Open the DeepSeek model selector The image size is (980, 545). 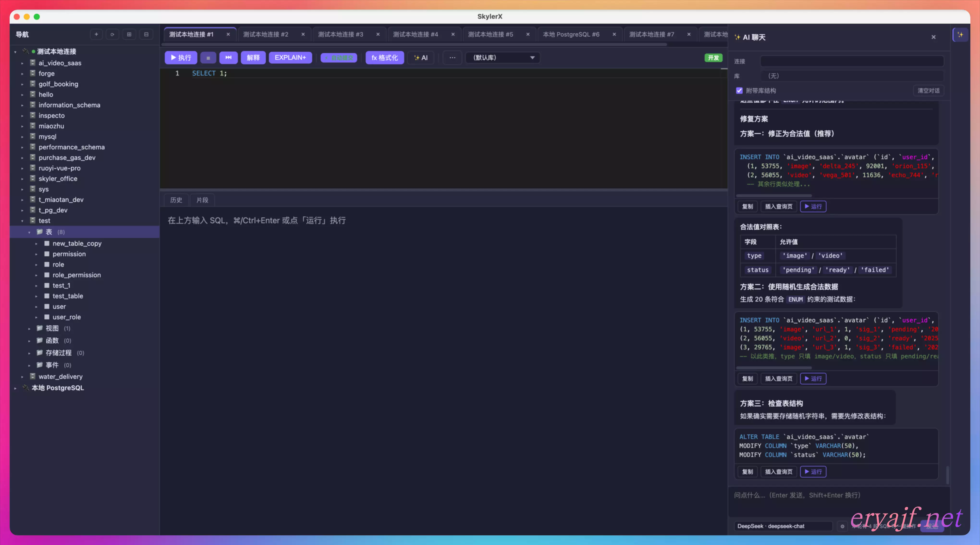coord(783,526)
